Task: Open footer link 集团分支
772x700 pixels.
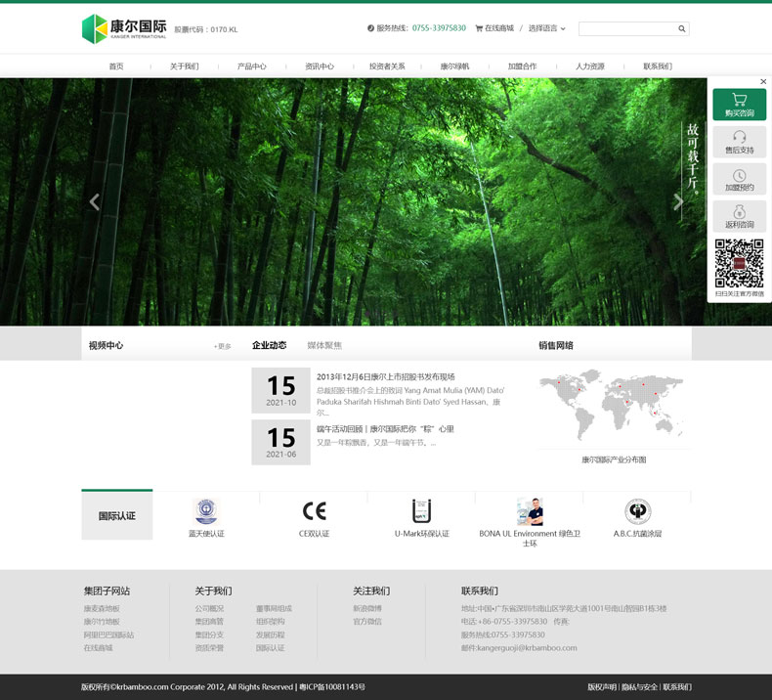Action: point(209,634)
